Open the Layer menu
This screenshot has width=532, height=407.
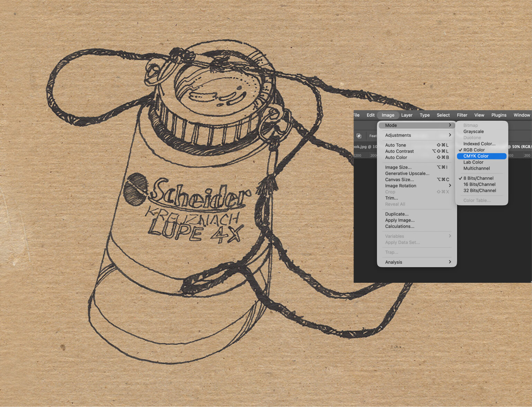point(407,115)
